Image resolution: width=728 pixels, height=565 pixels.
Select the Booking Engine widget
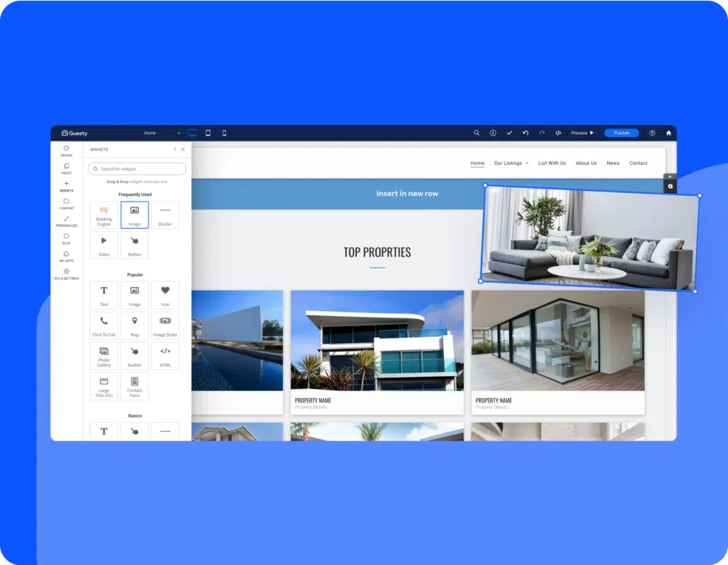[x=104, y=215]
